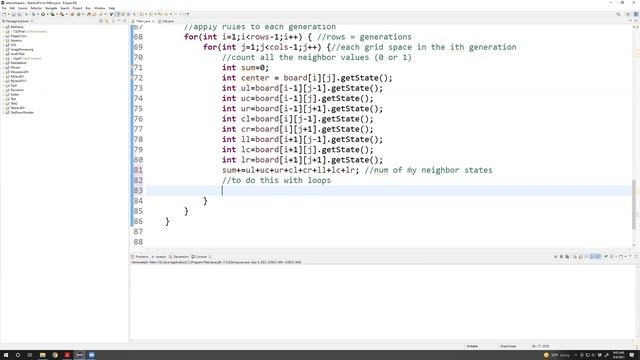This screenshot has width=640, height=360.
Task: Click Collapse All in Package Explorer
Action: pyautogui.click(x=100, y=21)
